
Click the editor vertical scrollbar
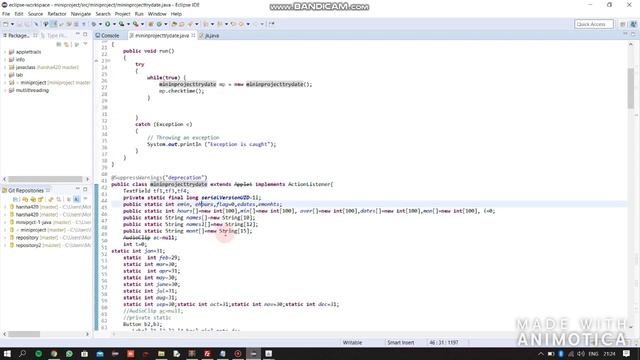(x=631, y=89)
